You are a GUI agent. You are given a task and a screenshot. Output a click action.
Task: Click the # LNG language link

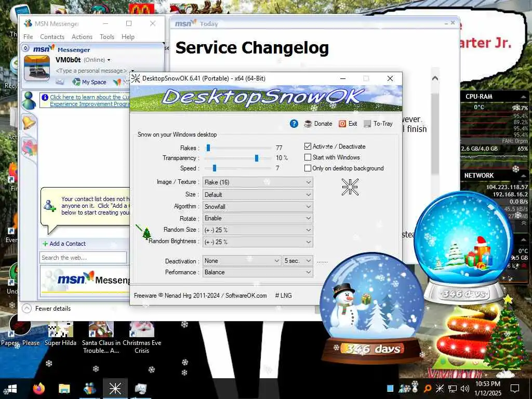[x=283, y=296]
